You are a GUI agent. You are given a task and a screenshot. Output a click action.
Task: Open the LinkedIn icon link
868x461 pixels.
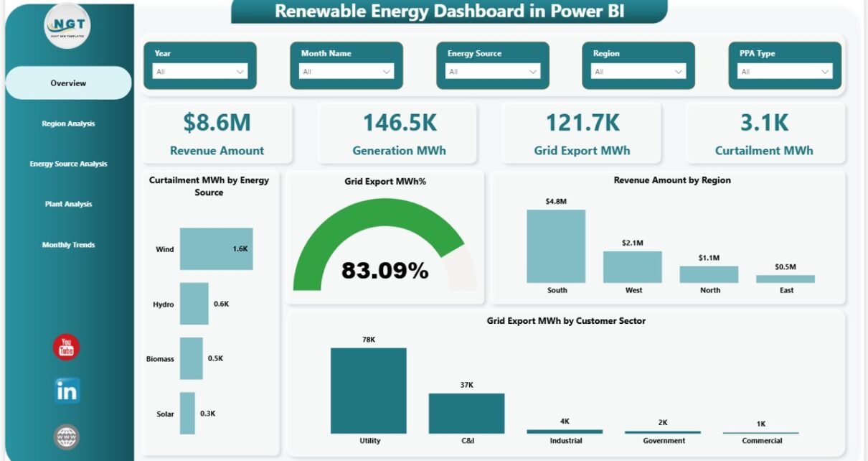(67, 391)
